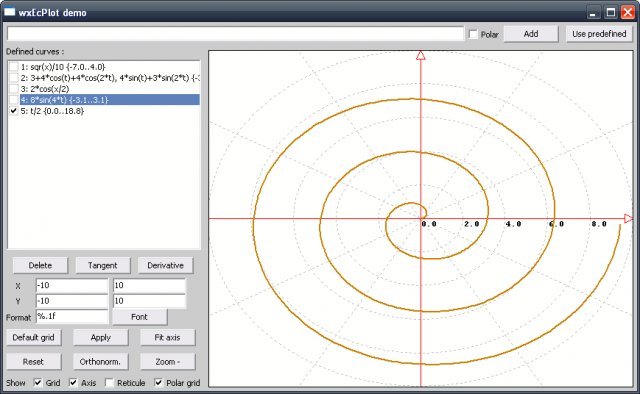
Task: Enable the Reticule checkbox
Action: [109, 383]
